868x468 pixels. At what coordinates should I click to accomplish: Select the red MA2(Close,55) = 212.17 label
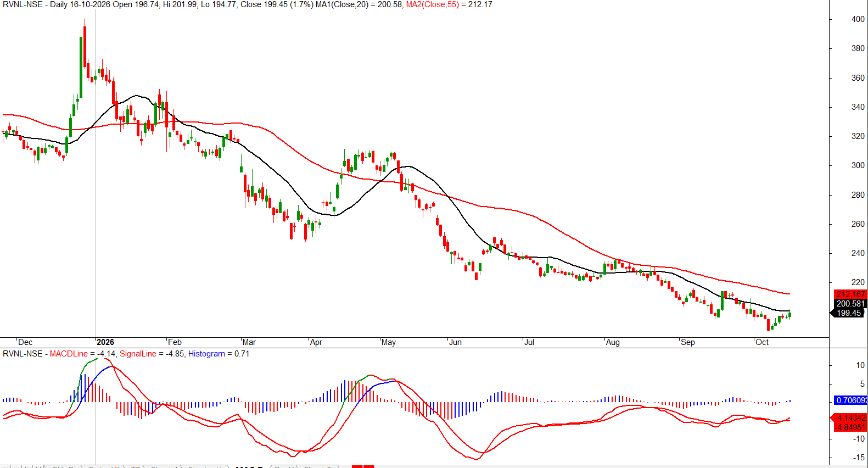tap(449, 4)
